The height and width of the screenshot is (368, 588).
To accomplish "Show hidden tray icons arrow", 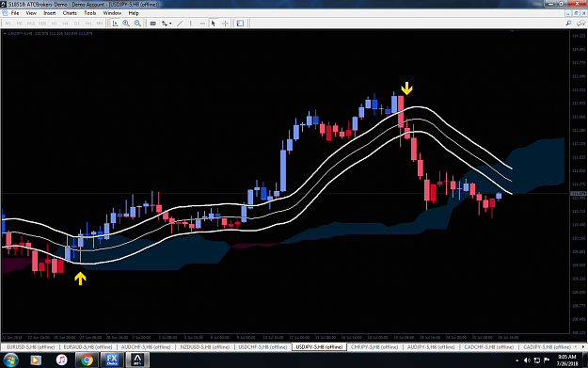I will (516, 360).
